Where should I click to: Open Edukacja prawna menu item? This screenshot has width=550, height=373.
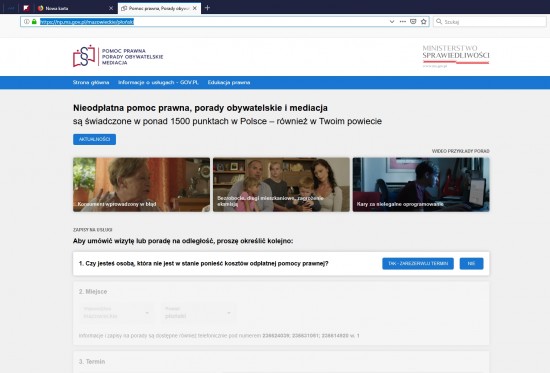click(x=229, y=82)
